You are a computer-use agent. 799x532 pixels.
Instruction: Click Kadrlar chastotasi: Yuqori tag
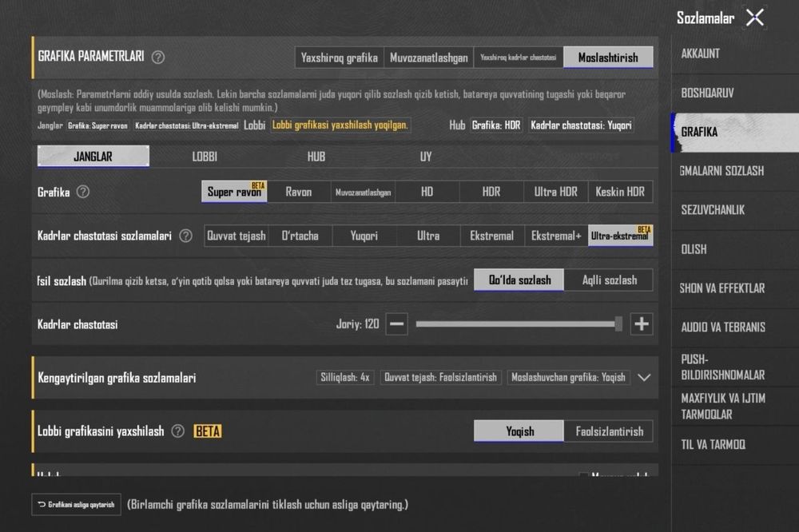point(581,125)
